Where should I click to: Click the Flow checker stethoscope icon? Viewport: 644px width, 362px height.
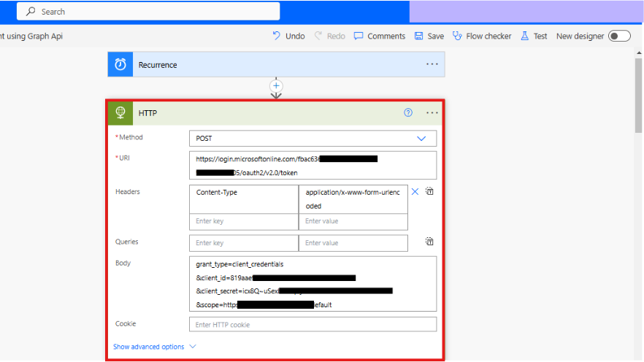point(457,36)
